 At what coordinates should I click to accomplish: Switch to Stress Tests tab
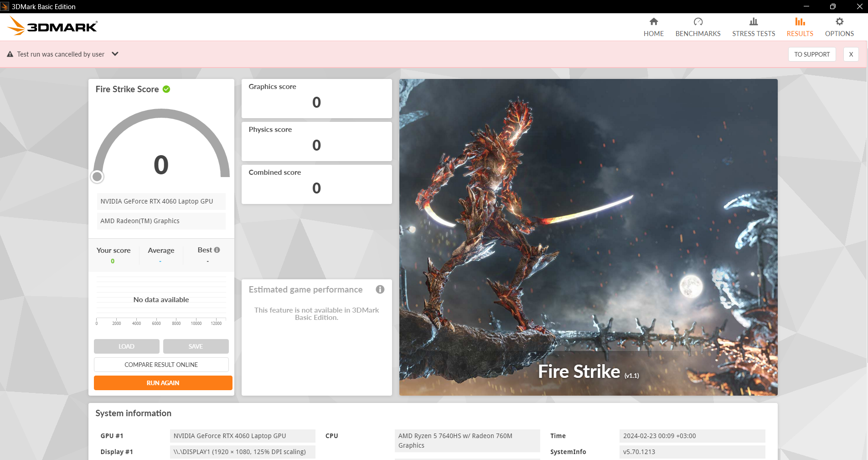[753, 27]
